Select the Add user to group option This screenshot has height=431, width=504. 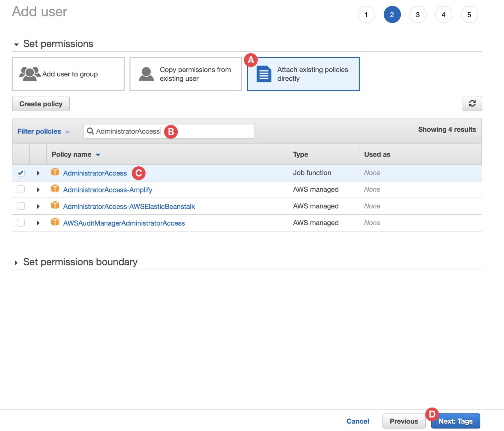(68, 74)
